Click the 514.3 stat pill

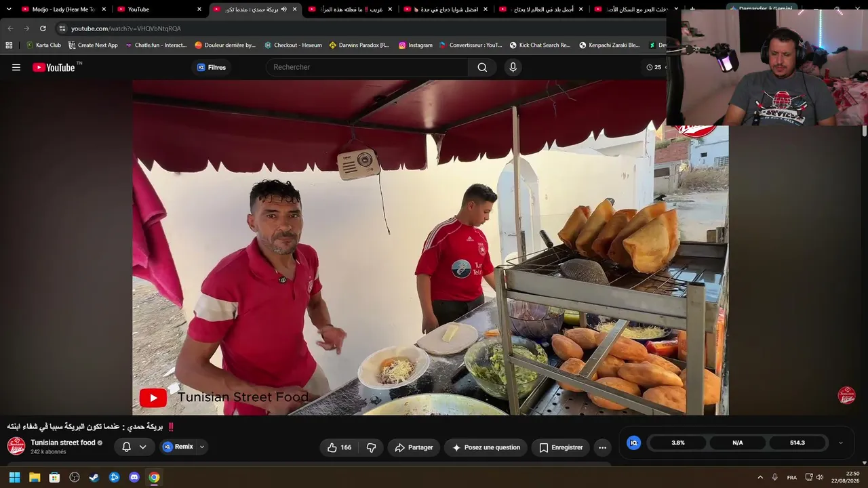click(797, 443)
